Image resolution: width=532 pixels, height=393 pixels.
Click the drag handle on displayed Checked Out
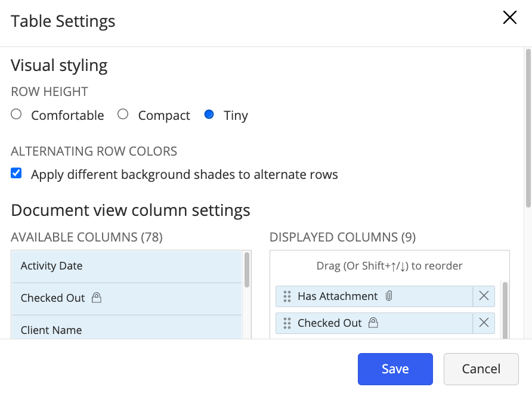coord(287,323)
